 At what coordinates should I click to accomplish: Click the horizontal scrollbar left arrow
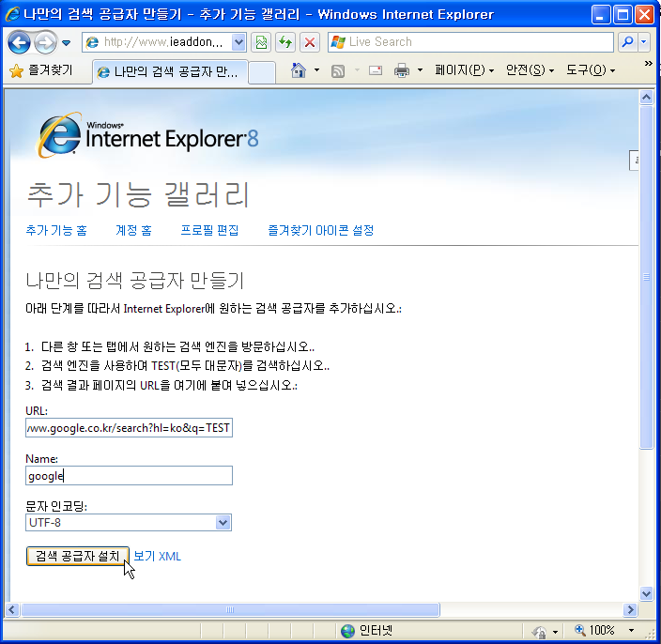coord(12,610)
